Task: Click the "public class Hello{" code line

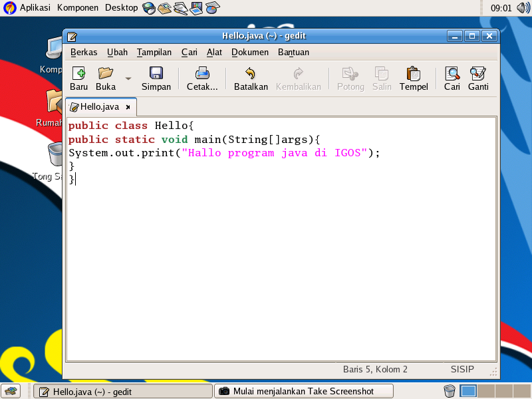Action: (131, 126)
